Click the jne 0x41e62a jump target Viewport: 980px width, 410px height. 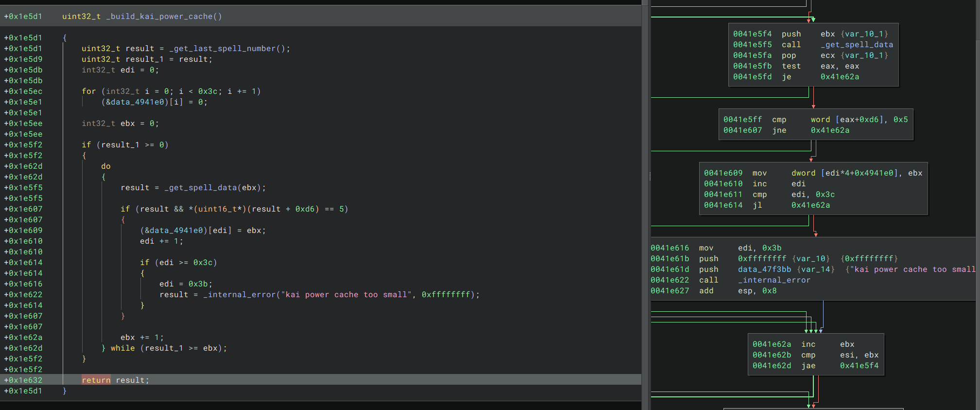830,130
